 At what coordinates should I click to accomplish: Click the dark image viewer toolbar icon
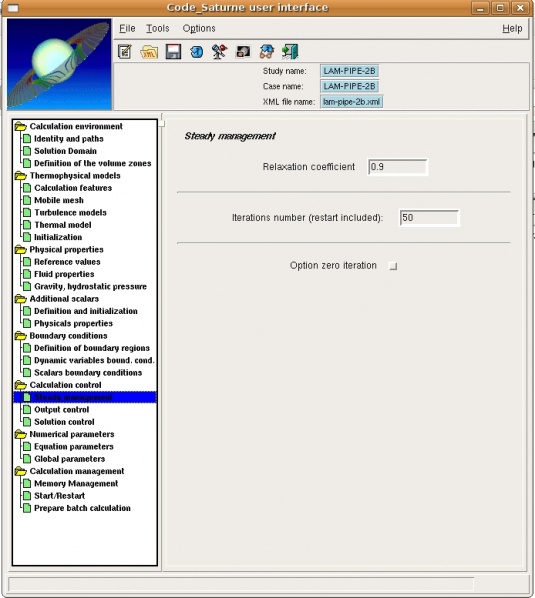[x=243, y=51]
